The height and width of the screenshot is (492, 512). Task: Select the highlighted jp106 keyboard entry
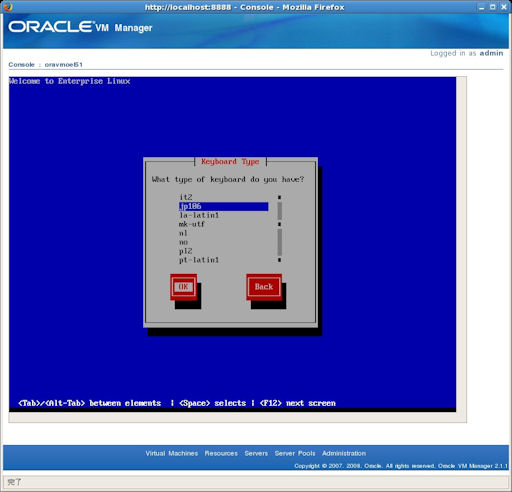pos(223,206)
